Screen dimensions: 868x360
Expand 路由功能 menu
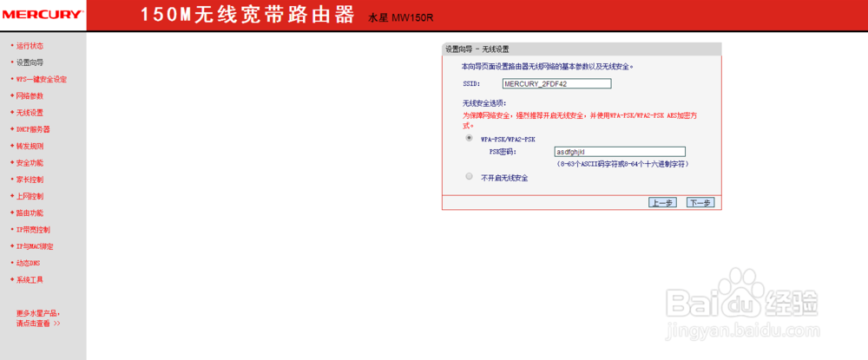(x=30, y=213)
